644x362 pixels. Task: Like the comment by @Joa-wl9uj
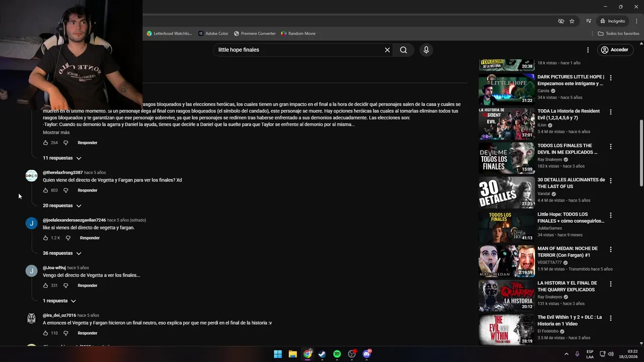(x=46, y=286)
